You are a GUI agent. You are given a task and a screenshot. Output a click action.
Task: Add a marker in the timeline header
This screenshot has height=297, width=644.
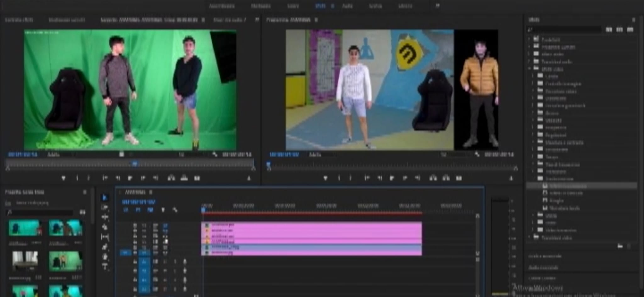pos(163,210)
